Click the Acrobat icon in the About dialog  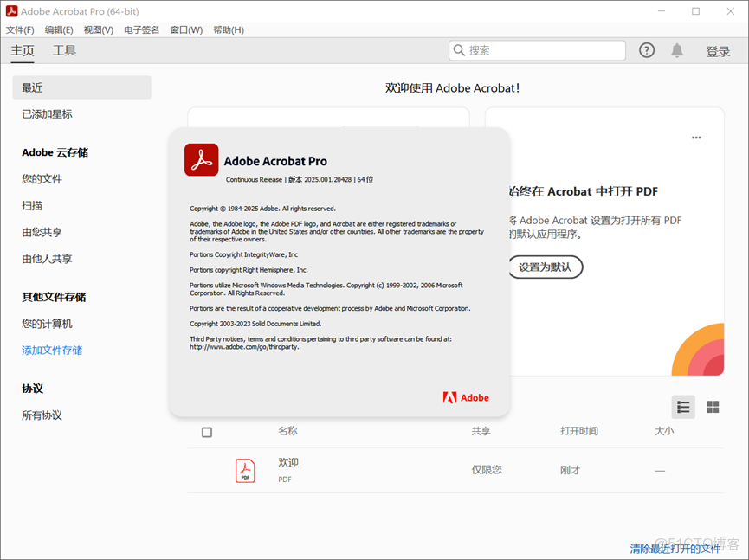click(201, 160)
